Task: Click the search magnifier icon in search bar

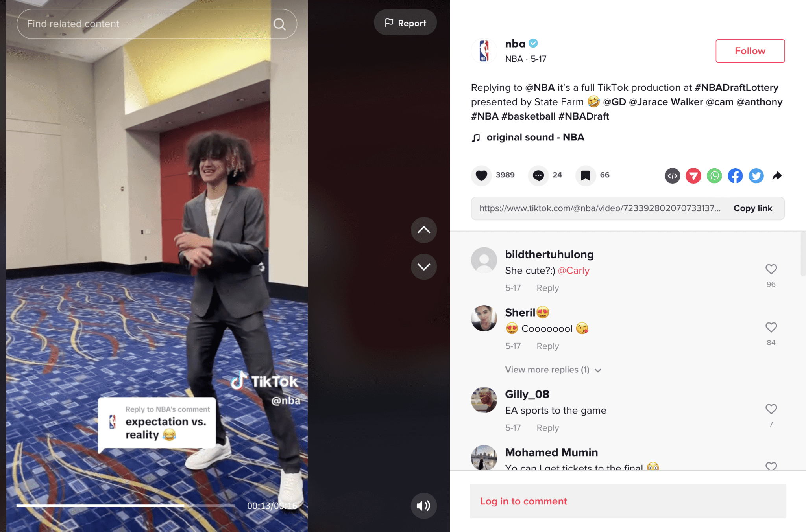Action: (279, 23)
